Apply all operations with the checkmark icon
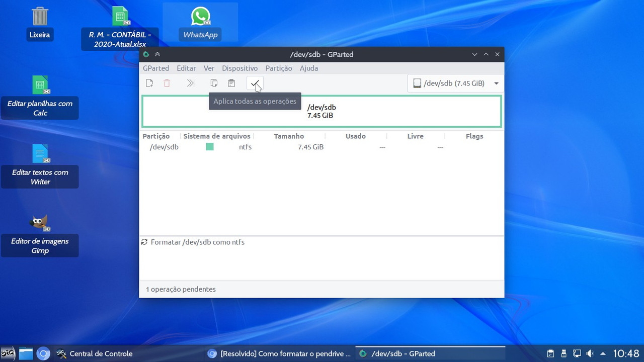This screenshot has width=644, height=362. pos(255,83)
